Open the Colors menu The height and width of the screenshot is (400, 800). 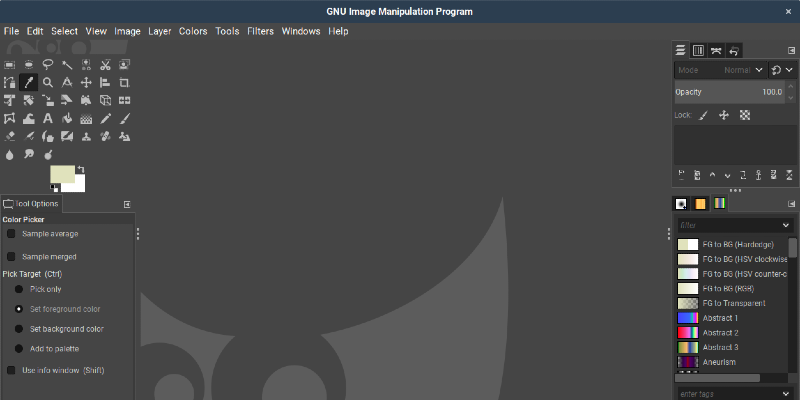(x=193, y=31)
